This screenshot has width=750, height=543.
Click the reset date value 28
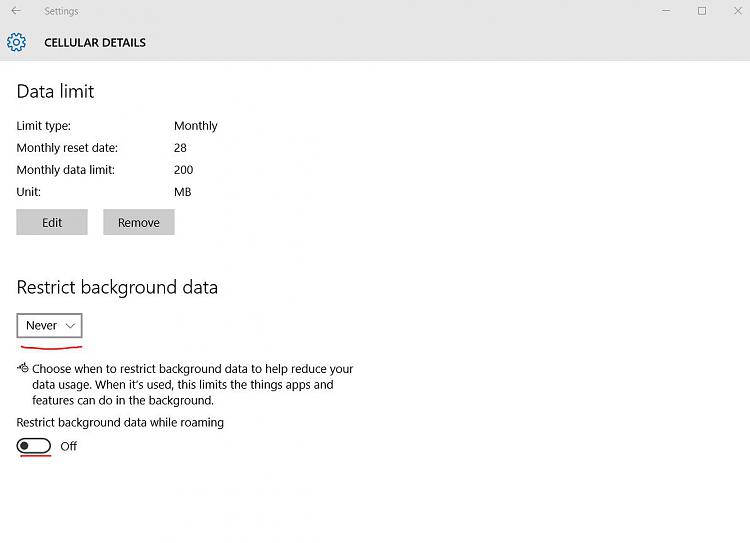point(180,148)
